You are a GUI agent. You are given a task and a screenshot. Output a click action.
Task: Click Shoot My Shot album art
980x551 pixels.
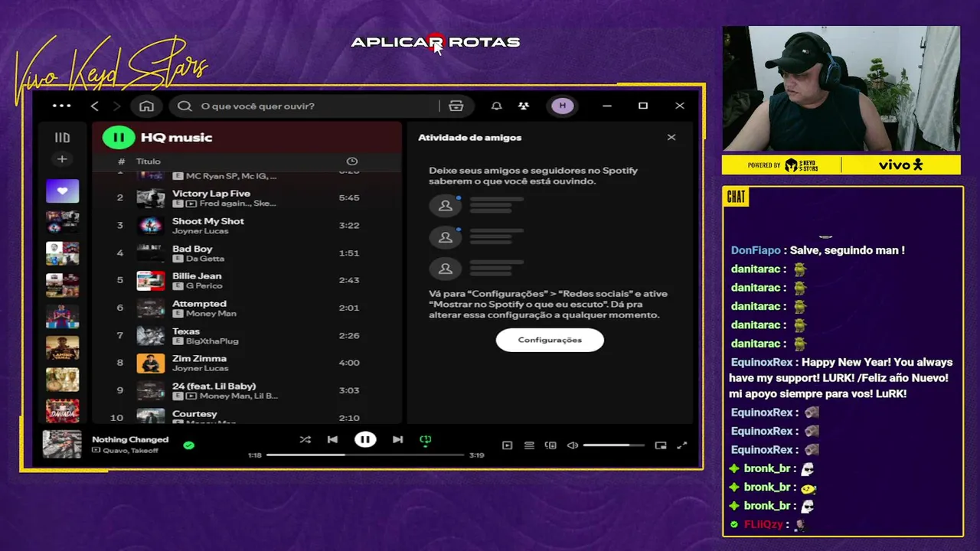pyautogui.click(x=151, y=225)
